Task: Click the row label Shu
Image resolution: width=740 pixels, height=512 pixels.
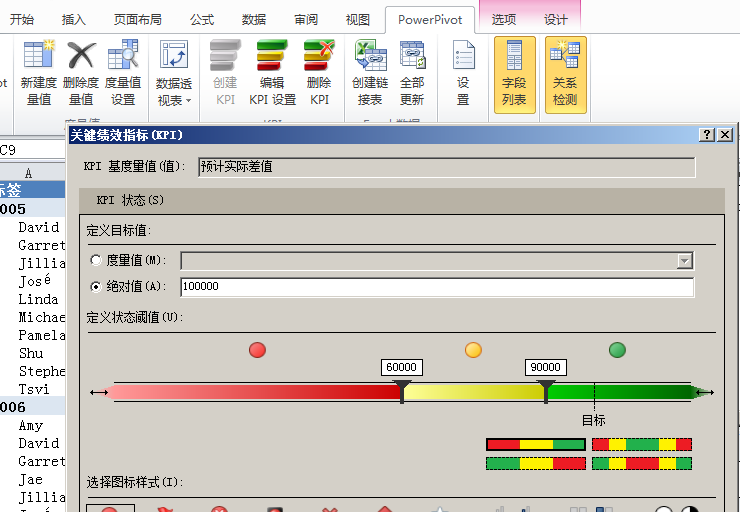Action: click(x=31, y=353)
